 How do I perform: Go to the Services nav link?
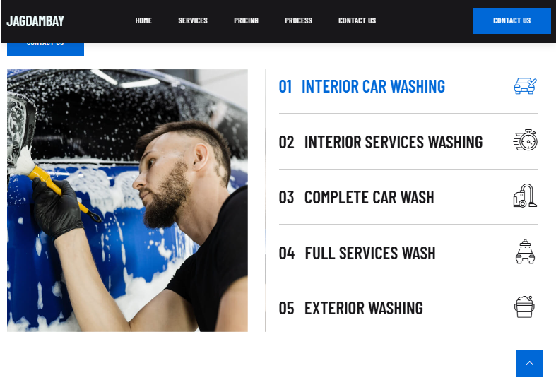pos(193,20)
